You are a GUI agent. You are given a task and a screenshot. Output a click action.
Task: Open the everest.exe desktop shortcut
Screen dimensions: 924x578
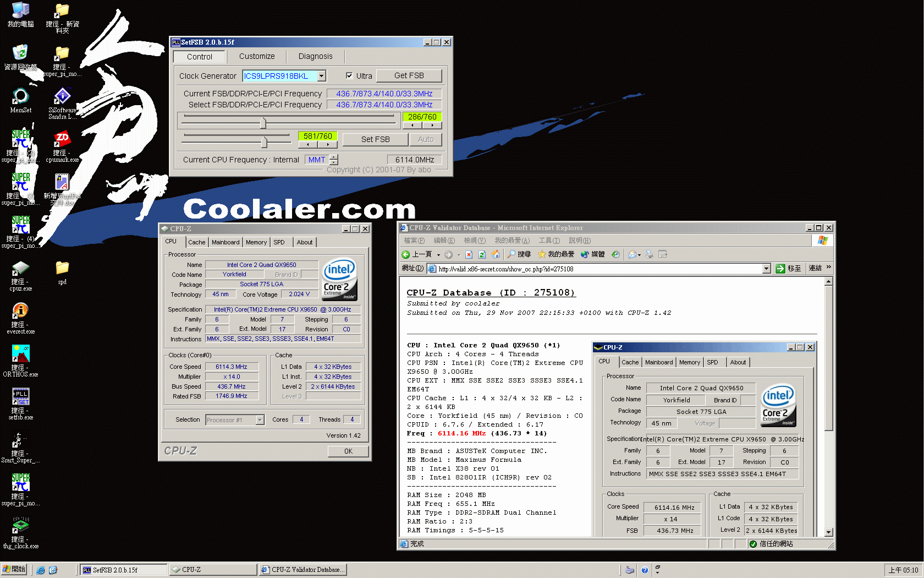pyautogui.click(x=20, y=319)
